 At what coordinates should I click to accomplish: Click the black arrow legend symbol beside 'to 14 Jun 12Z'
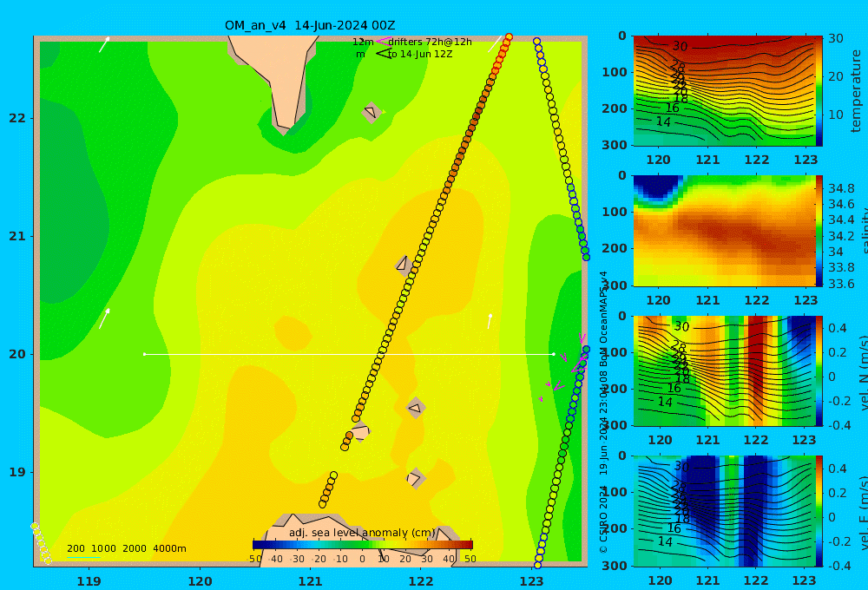(x=383, y=54)
